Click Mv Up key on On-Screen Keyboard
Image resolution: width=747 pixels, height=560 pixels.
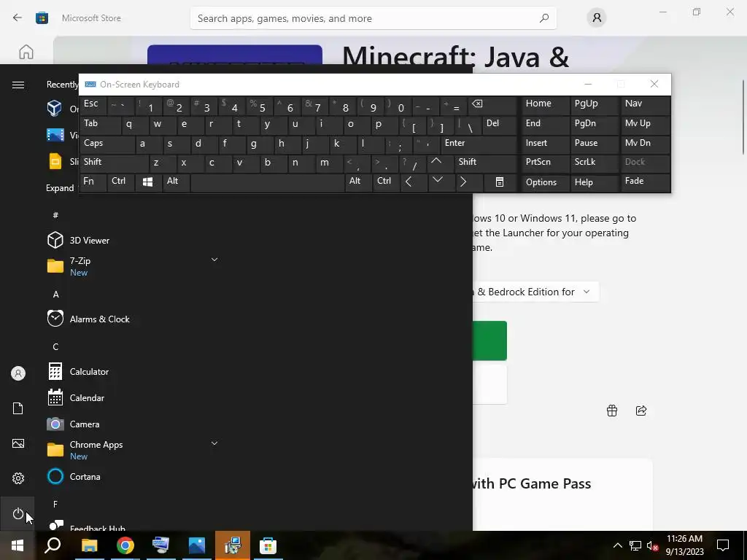(x=645, y=124)
